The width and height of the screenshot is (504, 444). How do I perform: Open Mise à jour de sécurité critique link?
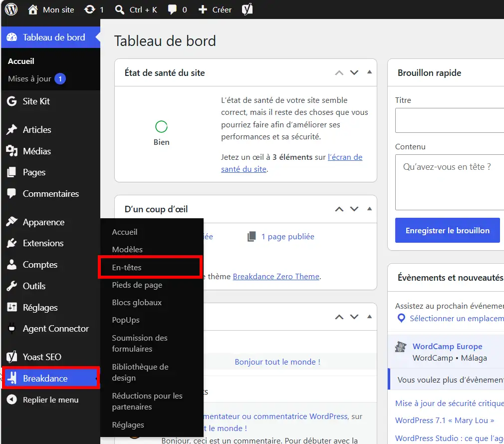(x=450, y=404)
